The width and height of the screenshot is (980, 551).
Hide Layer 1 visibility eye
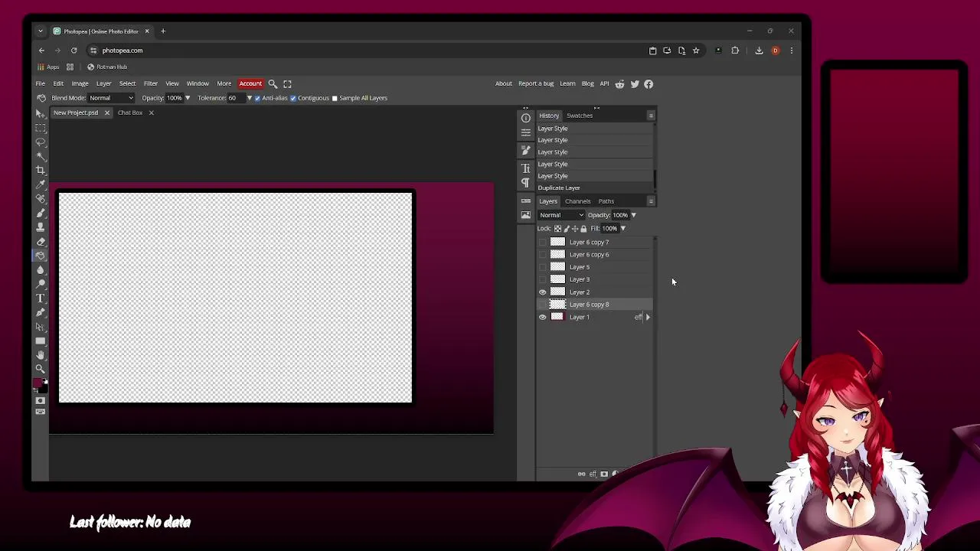coord(543,317)
